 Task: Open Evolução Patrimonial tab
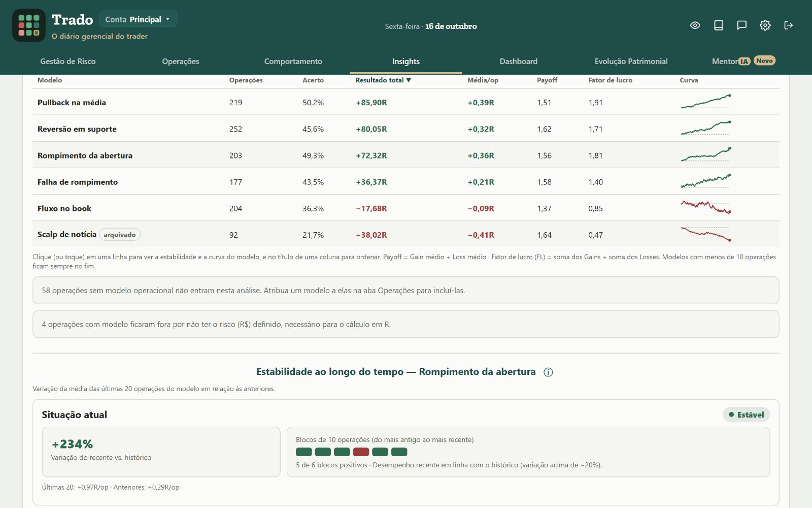631,61
